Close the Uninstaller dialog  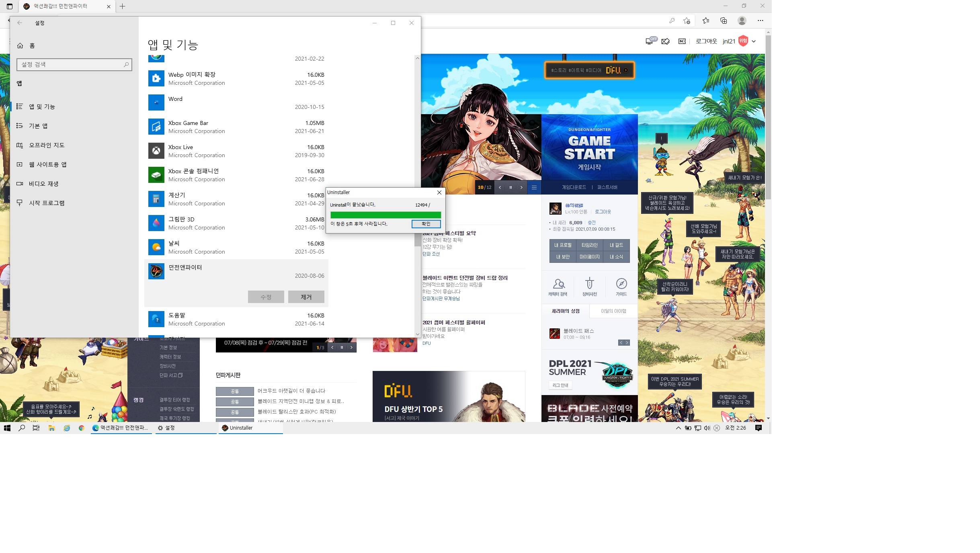click(x=439, y=193)
